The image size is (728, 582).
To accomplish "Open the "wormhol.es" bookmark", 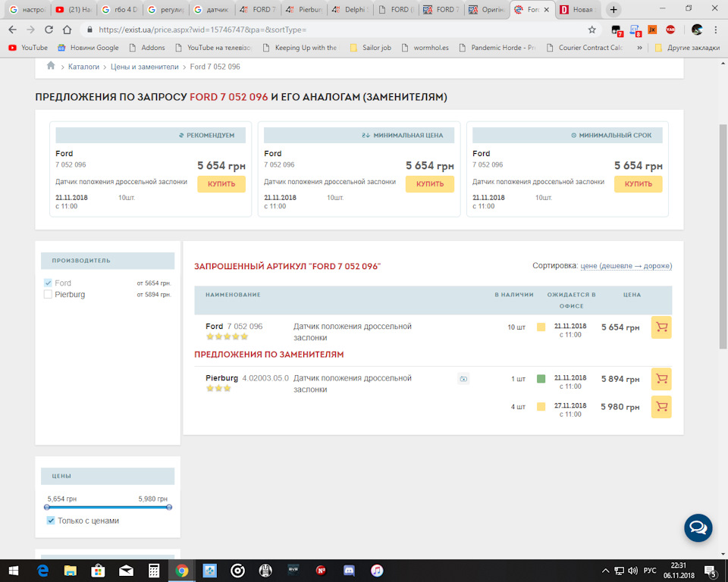I will click(425, 48).
